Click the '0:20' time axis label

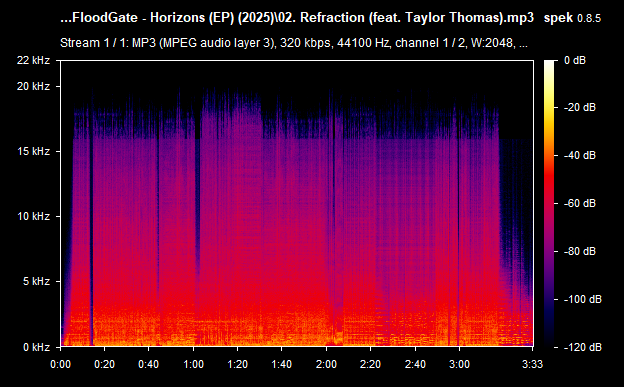click(105, 364)
